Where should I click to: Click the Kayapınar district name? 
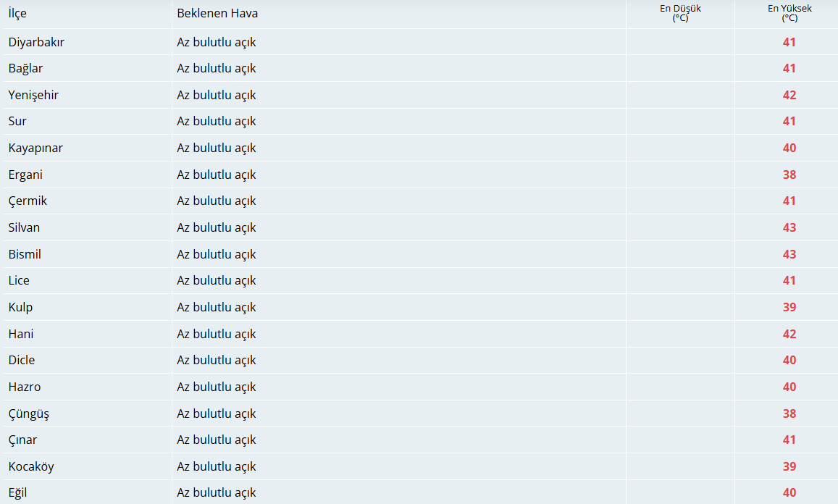click(35, 148)
